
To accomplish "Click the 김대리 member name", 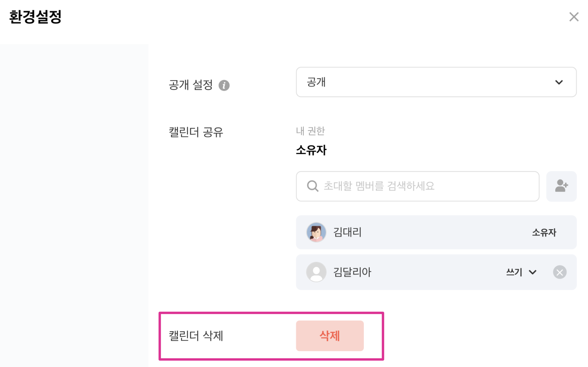I will pos(347,232).
